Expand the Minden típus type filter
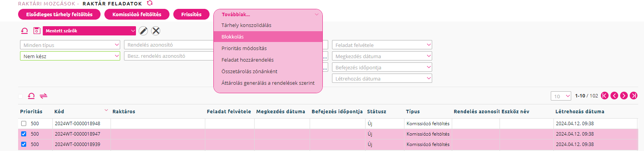This screenshot has width=644, height=151. point(70,45)
